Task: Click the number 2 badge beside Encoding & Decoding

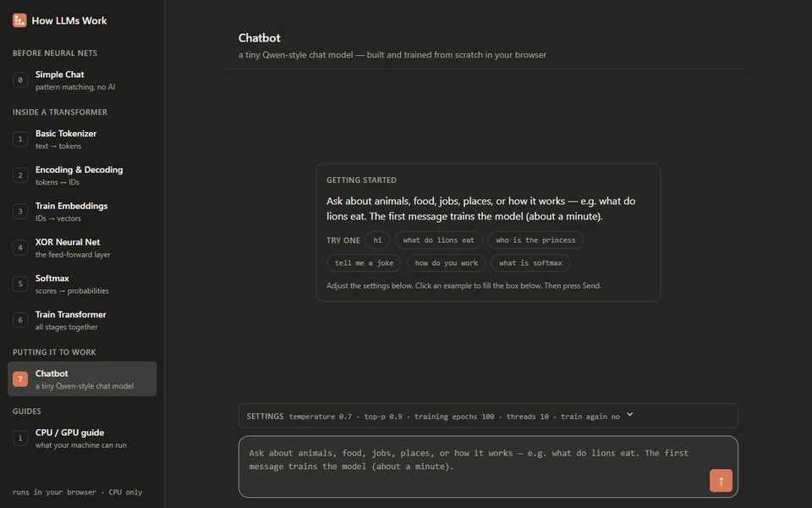Action: pos(20,175)
